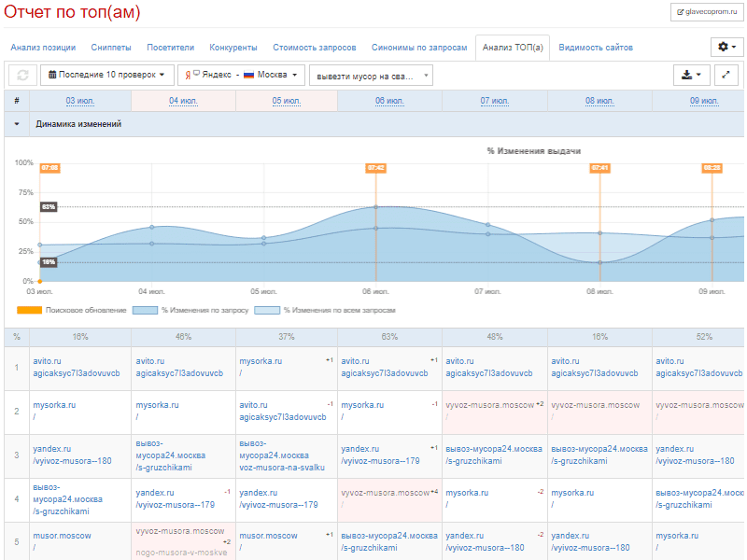This screenshot has width=747, height=560.
Task: Open the download export button
Action: click(x=692, y=76)
